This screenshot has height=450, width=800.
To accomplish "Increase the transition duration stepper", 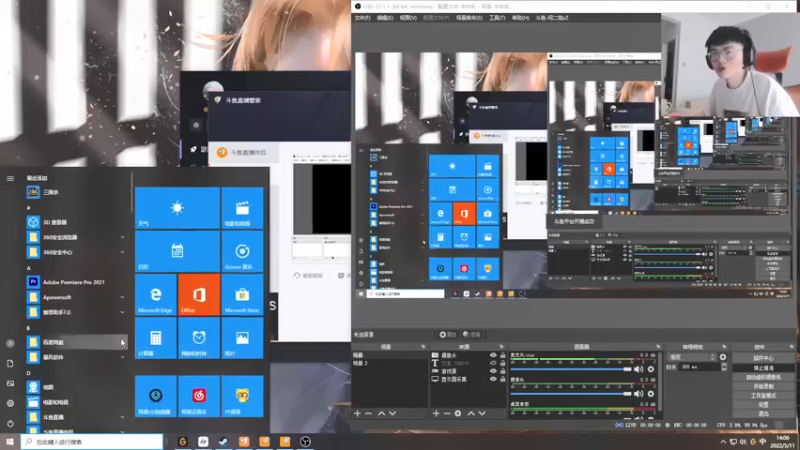I will 723,365.
